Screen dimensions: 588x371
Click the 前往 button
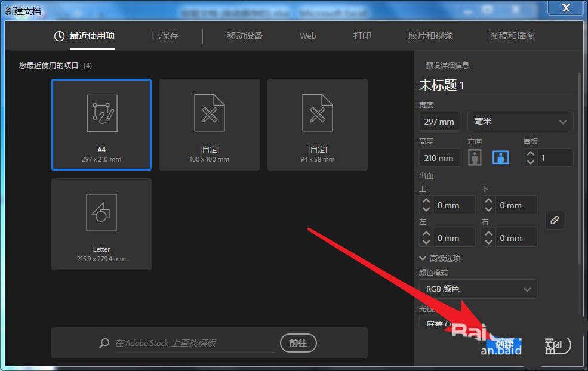click(x=298, y=343)
